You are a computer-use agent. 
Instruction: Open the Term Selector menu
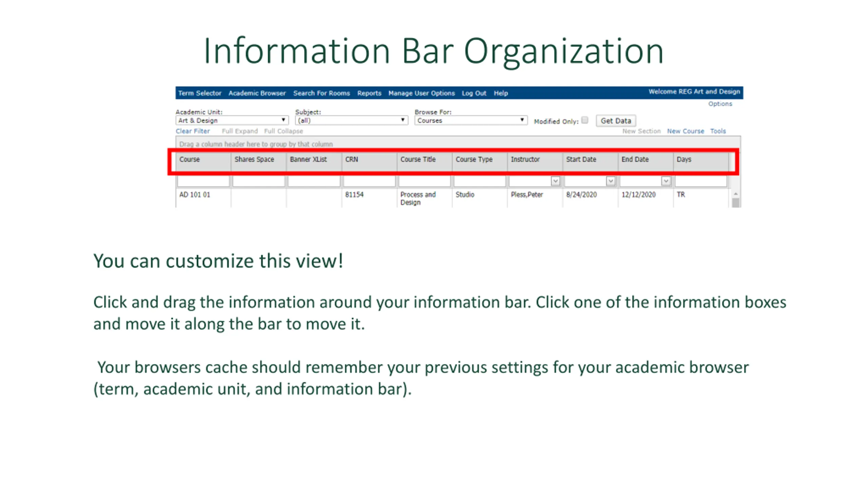(200, 93)
